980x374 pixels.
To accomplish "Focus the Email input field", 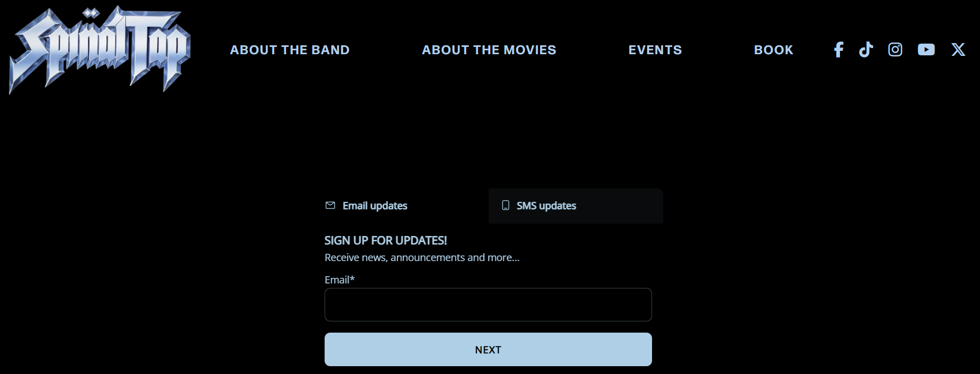I will pos(488,305).
